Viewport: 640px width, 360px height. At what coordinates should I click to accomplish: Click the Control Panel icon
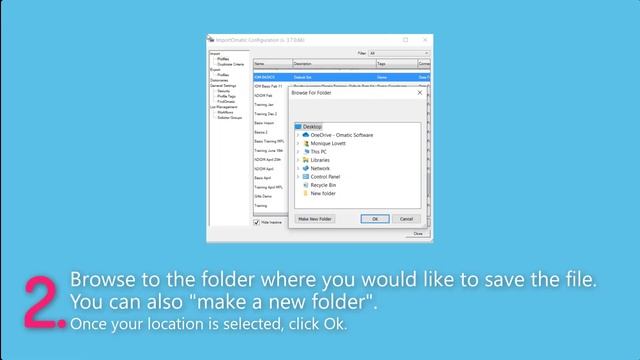tap(306, 177)
